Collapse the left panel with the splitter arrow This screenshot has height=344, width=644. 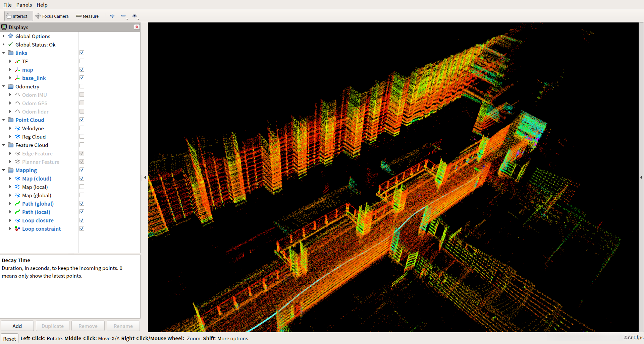tap(145, 177)
